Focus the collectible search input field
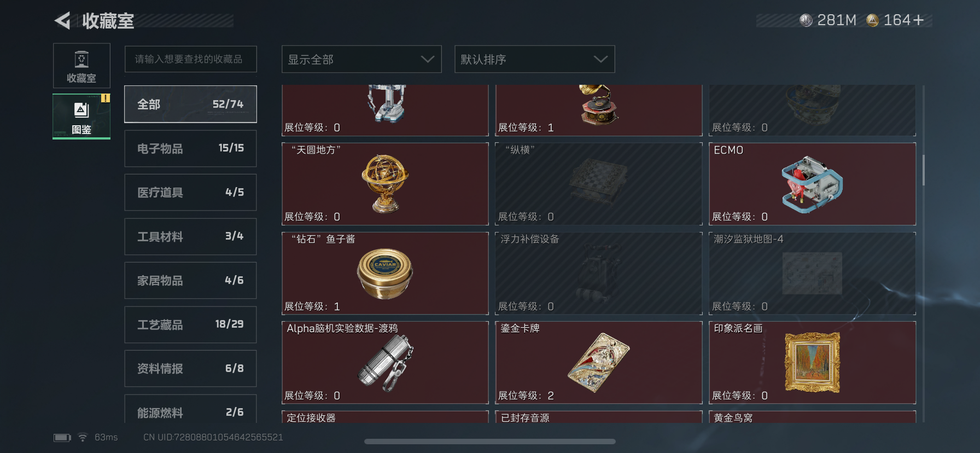The height and width of the screenshot is (453, 980). point(190,59)
